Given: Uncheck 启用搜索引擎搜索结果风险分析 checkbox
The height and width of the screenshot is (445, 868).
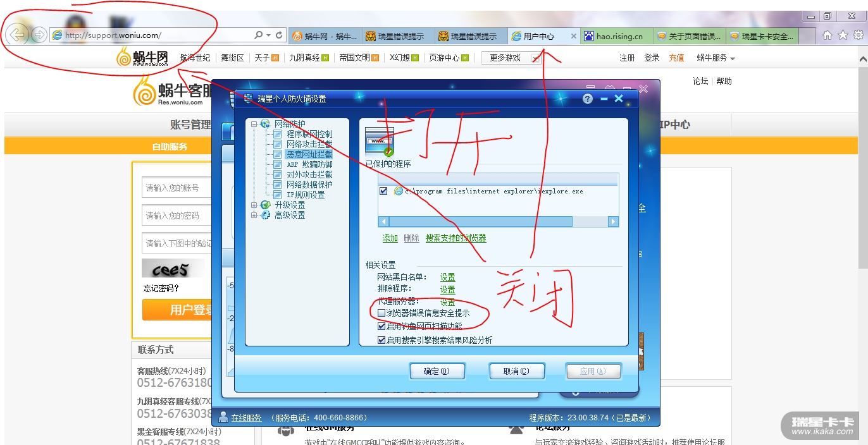Looking at the screenshot, I should coord(381,340).
